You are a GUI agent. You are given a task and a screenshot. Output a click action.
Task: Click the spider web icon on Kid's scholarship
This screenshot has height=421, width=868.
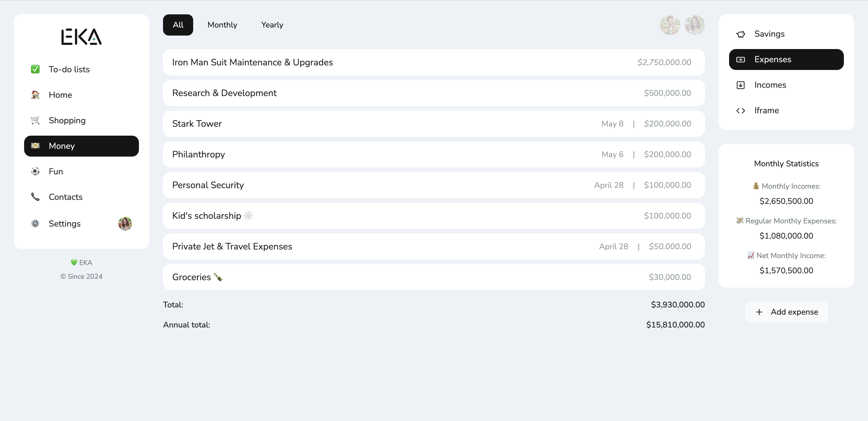(248, 215)
